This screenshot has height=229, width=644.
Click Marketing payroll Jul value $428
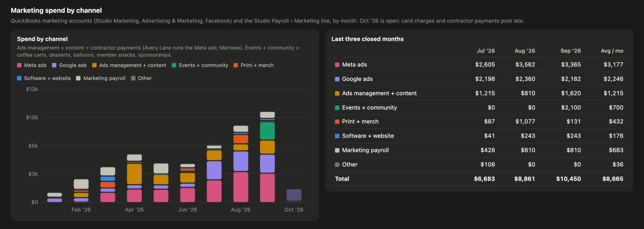point(488,150)
